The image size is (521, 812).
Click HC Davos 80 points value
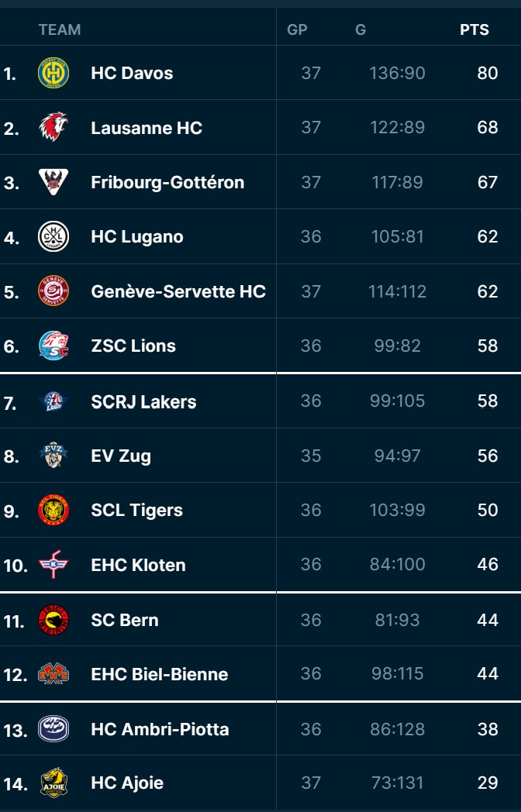488,73
